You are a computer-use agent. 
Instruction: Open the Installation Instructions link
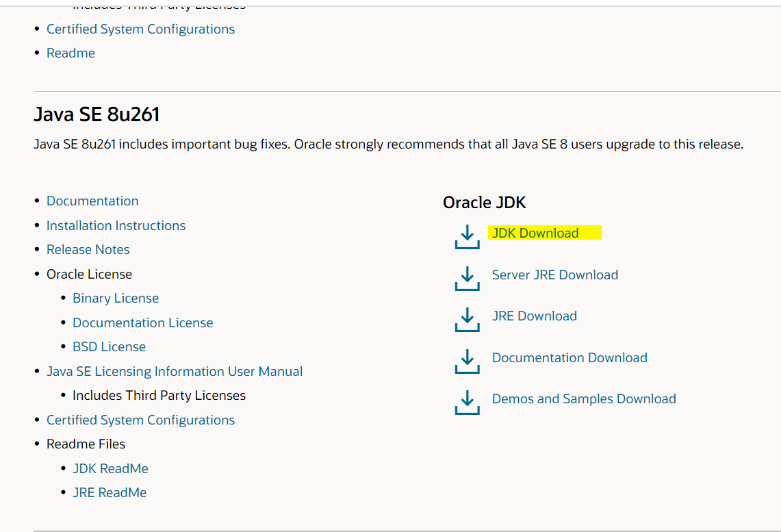[x=116, y=226]
